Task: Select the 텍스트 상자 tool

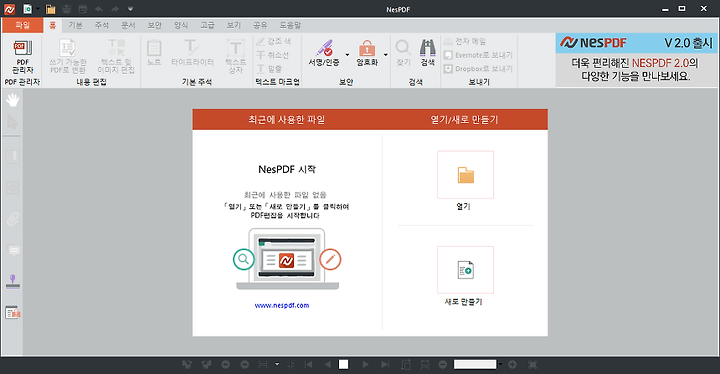Action: tap(236, 57)
